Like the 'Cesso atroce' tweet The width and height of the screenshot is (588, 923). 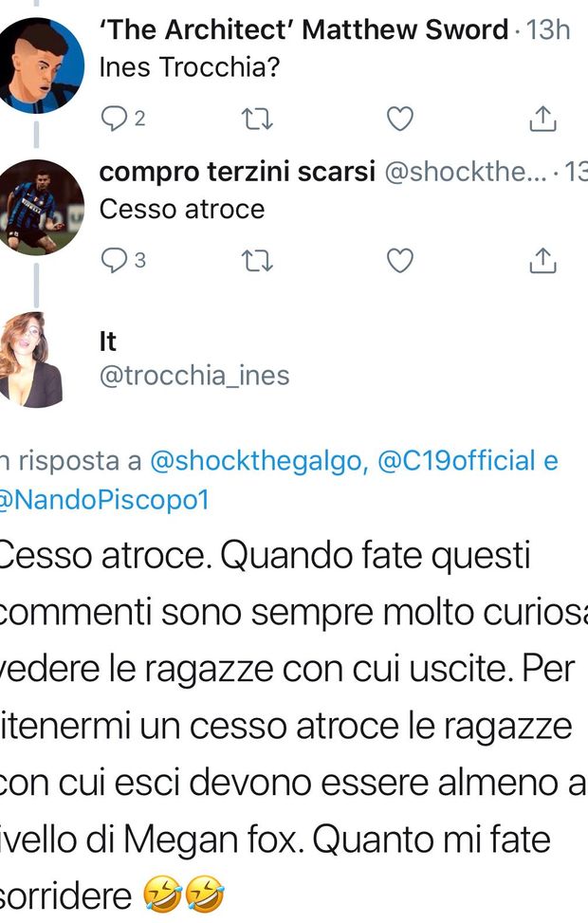coord(399,261)
